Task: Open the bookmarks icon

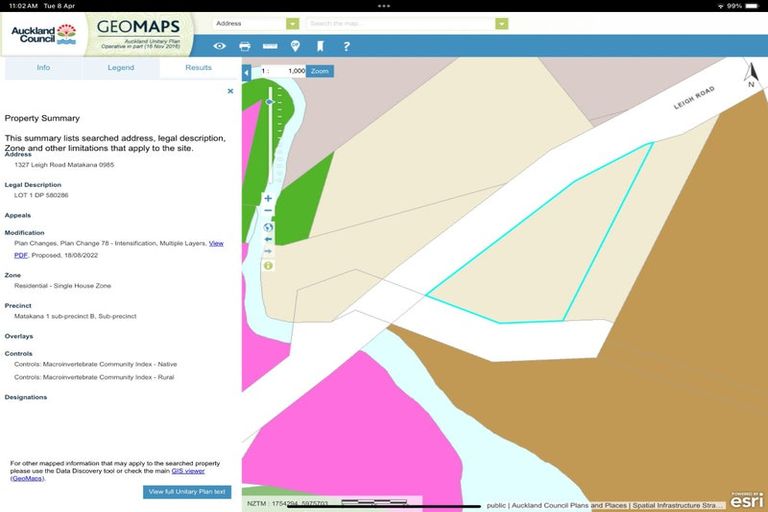Action: tap(321, 46)
